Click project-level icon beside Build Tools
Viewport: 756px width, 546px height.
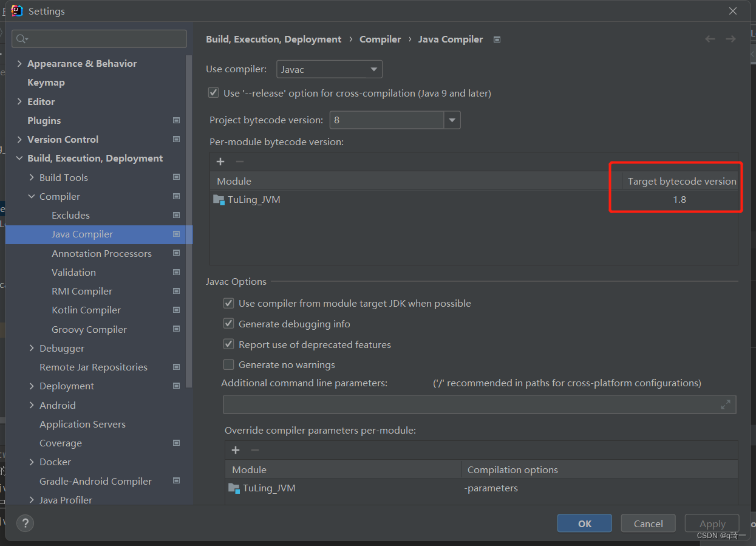coord(177,177)
